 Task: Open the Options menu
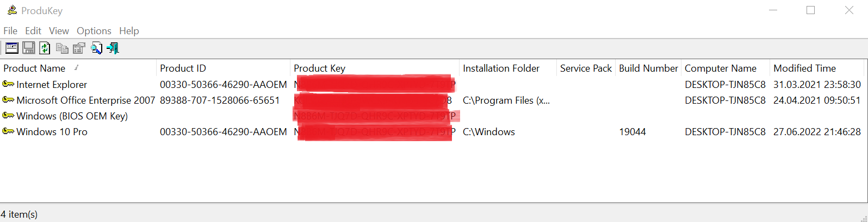coord(94,31)
